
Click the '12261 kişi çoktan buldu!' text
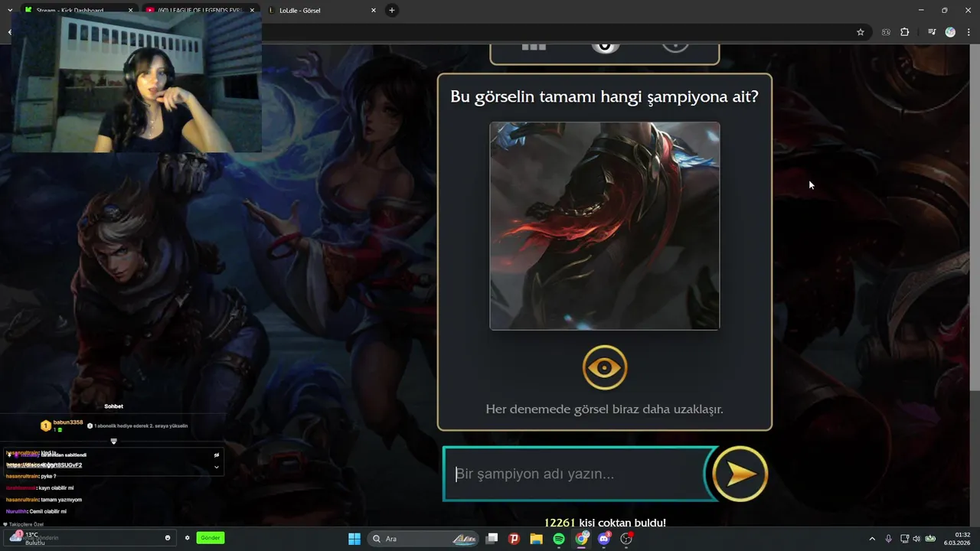(605, 523)
